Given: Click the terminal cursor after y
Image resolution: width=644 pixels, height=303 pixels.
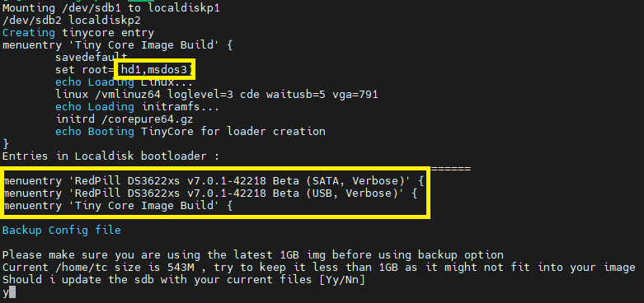Looking at the screenshot, I should pyautogui.click(x=12, y=293).
